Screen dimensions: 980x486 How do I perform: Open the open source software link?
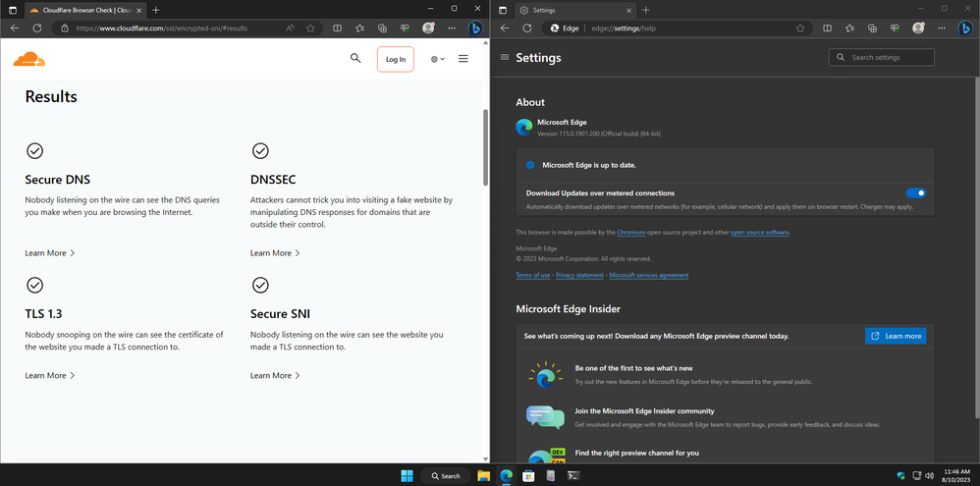[760, 233]
